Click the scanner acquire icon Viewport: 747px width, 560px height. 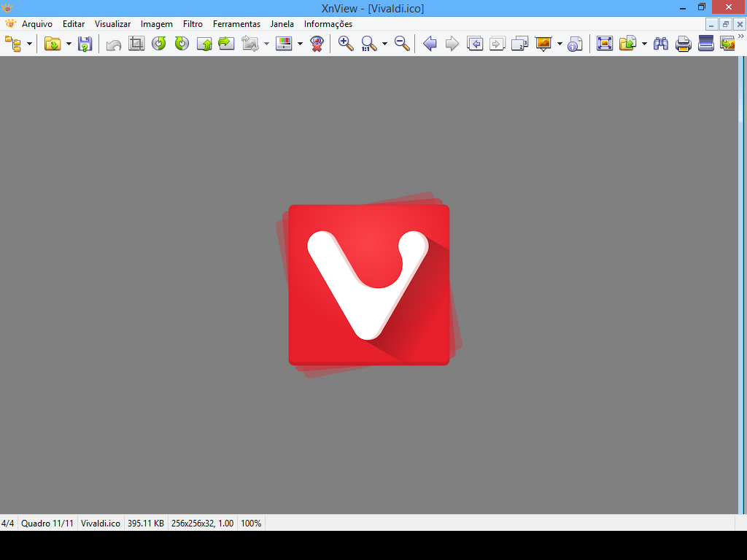click(x=705, y=44)
